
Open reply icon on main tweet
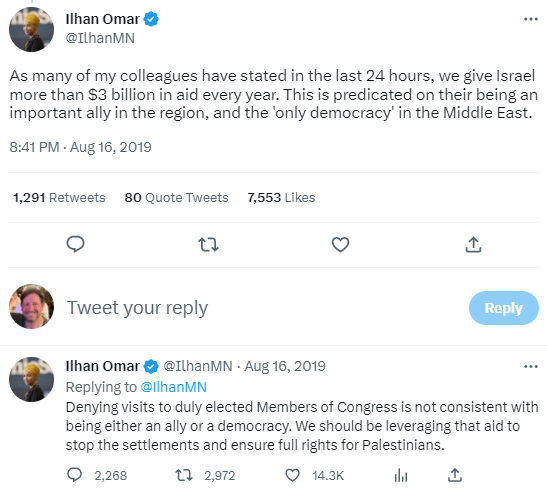75,244
